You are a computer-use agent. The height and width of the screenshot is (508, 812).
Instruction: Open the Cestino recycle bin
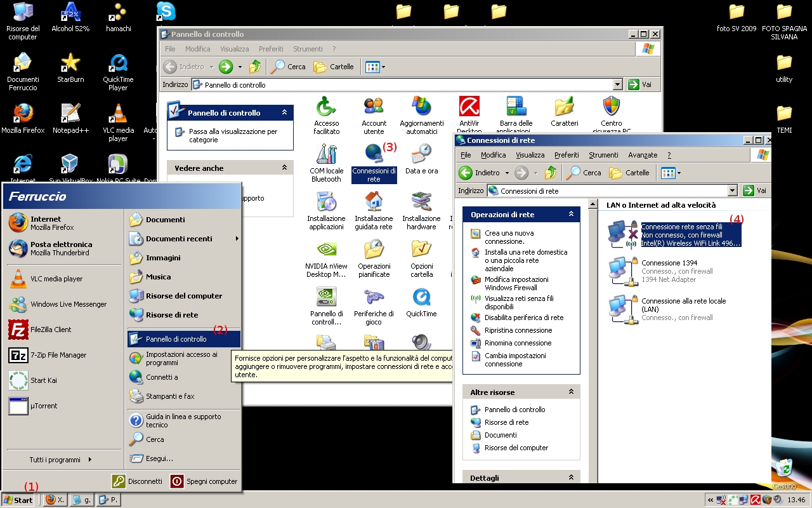[x=785, y=474]
